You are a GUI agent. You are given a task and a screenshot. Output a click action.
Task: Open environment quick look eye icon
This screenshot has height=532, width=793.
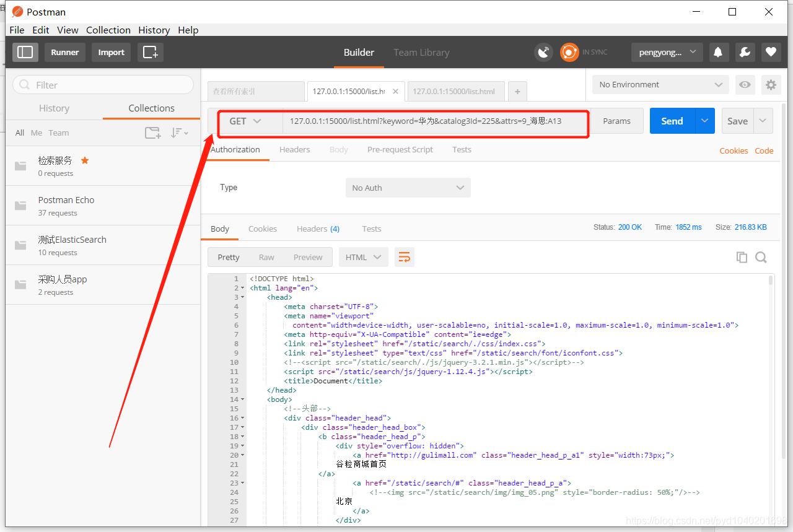point(745,85)
